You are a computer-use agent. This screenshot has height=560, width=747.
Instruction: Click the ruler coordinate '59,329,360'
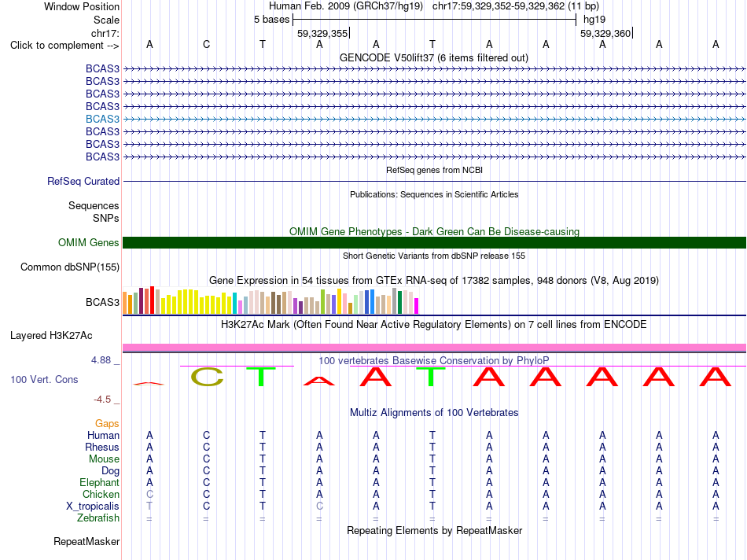[x=605, y=33]
